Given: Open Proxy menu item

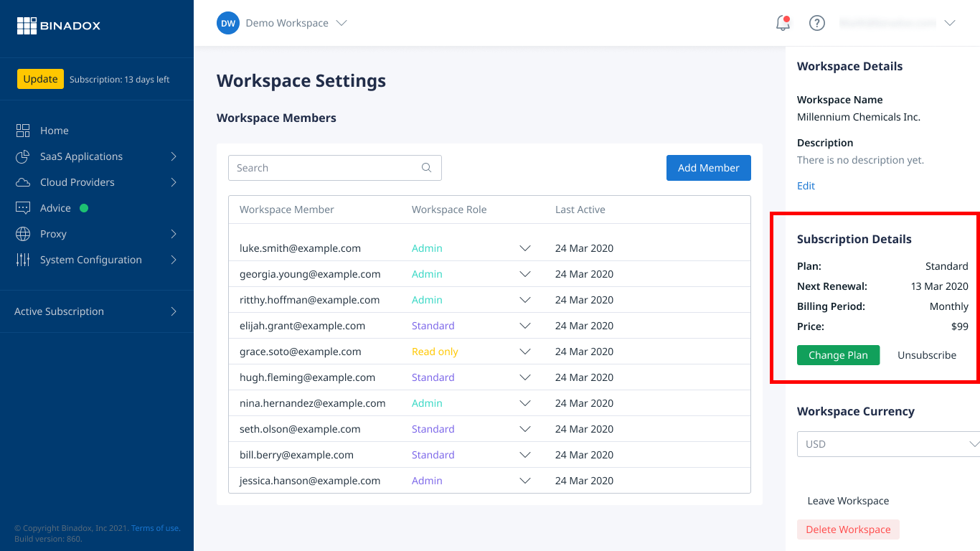Looking at the screenshot, I should point(53,234).
